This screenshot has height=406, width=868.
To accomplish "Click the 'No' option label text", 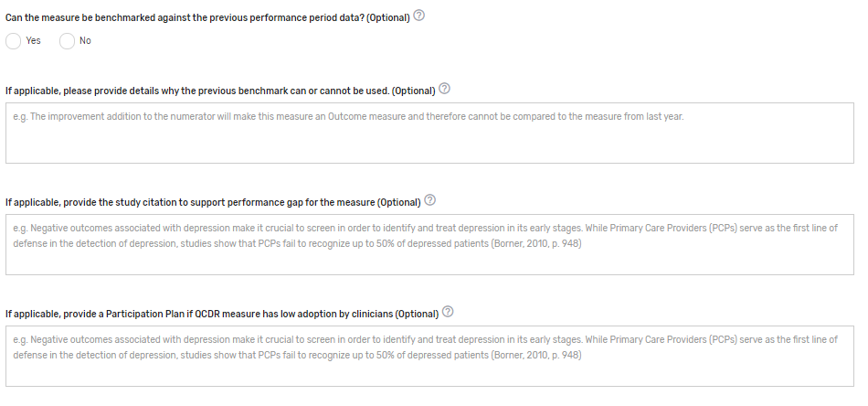I will (85, 40).
